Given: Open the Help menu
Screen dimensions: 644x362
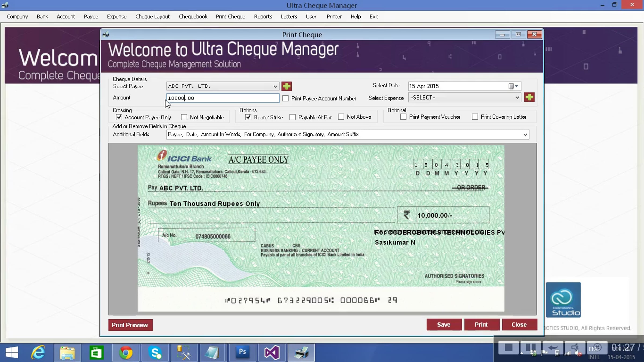Looking at the screenshot, I should click(x=356, y=17).
